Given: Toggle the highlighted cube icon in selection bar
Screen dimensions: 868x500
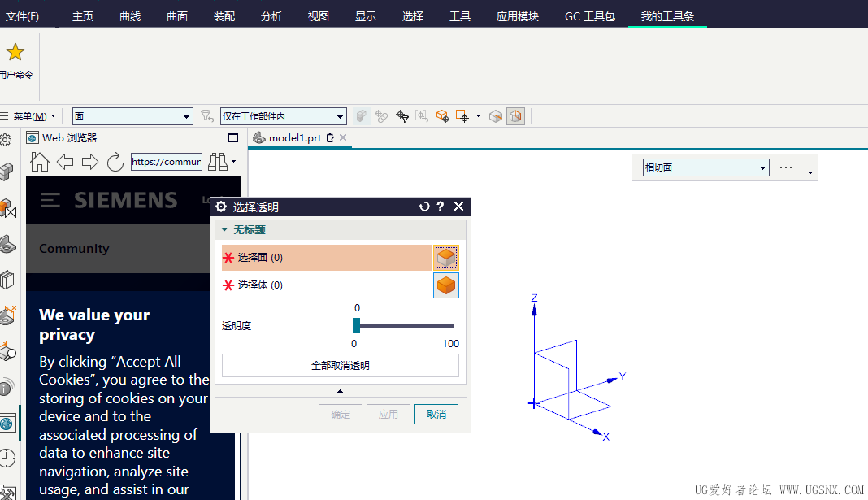Looking at the screenshot, I should click(515, 116).
